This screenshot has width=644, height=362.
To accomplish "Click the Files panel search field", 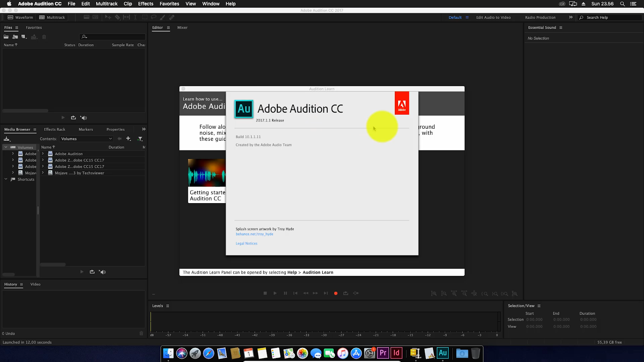I will [113, 37].
